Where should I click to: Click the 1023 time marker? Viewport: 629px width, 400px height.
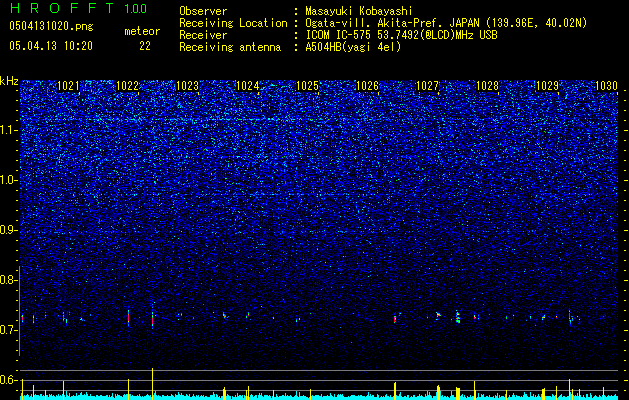[x=187, y=86]
